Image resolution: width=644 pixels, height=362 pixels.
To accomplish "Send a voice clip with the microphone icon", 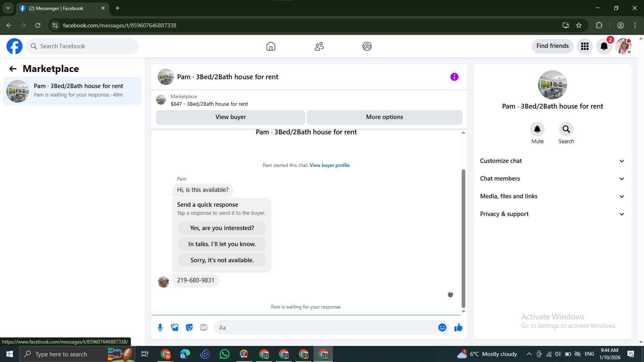I will 160,327.
